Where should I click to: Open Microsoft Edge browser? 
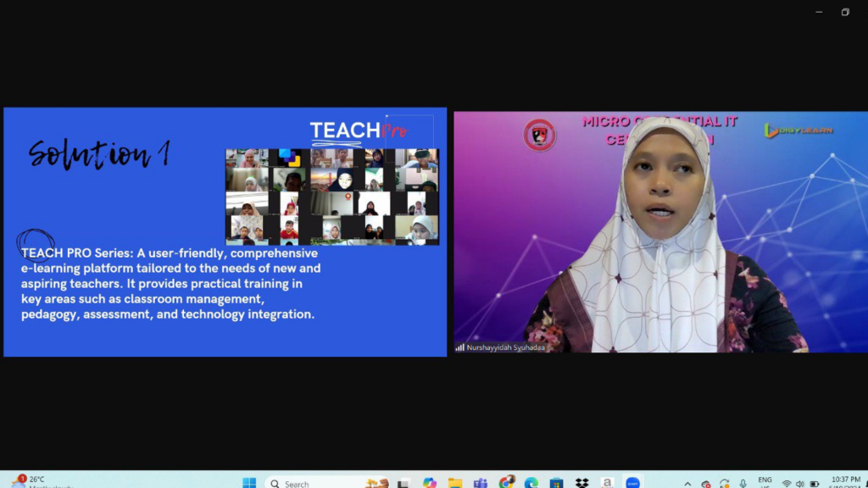tap(531, 483)
